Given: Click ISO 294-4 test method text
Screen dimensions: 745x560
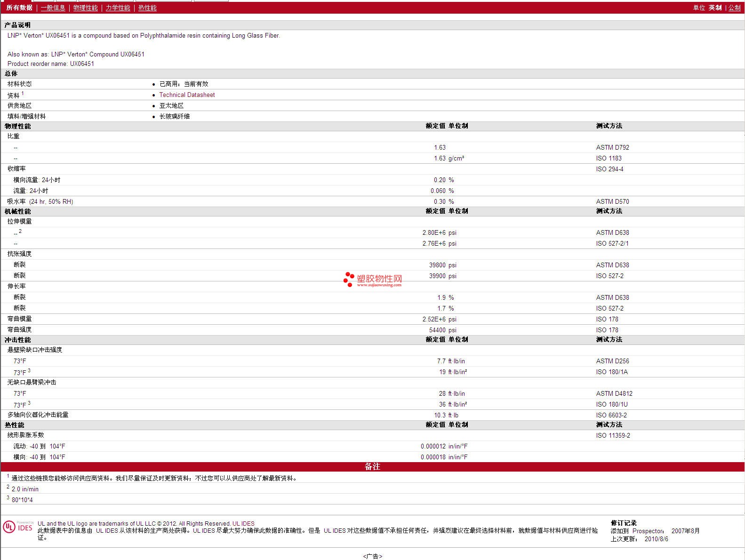Looking at the screenshot, I should click(x=609, y=169).
